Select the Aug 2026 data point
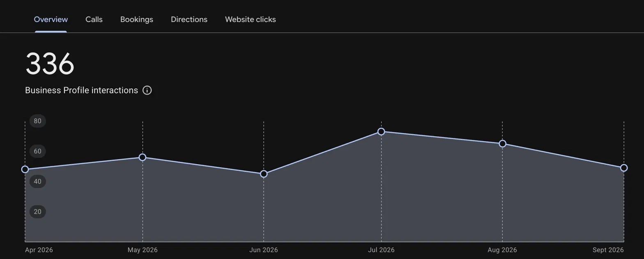This screenshot has height=259, width=644. click(502, 144)
